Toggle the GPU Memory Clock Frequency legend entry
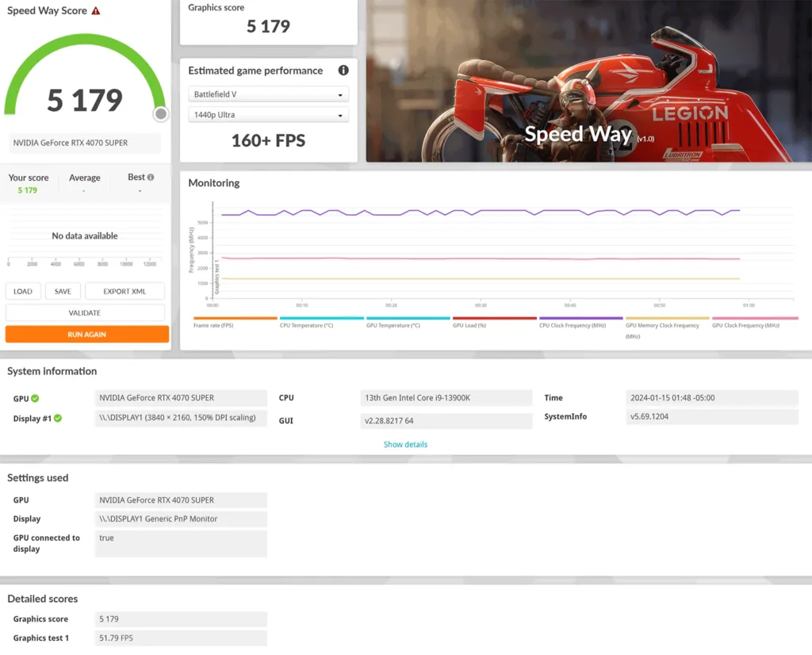812x655 pixels. (x=668, y=327)
